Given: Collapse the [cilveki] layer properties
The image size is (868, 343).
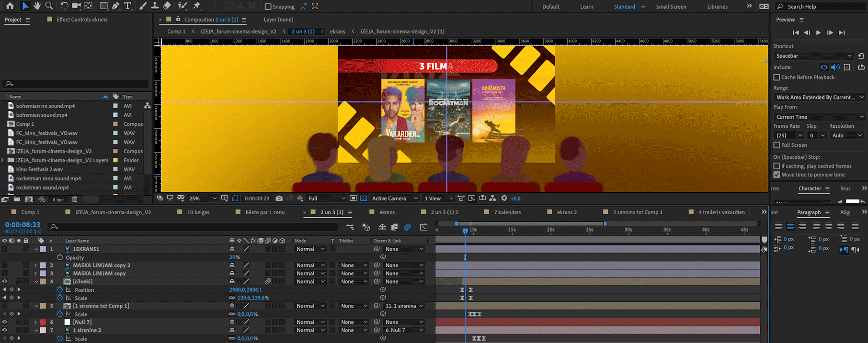Looking at the screenshot, I should 36,281.
